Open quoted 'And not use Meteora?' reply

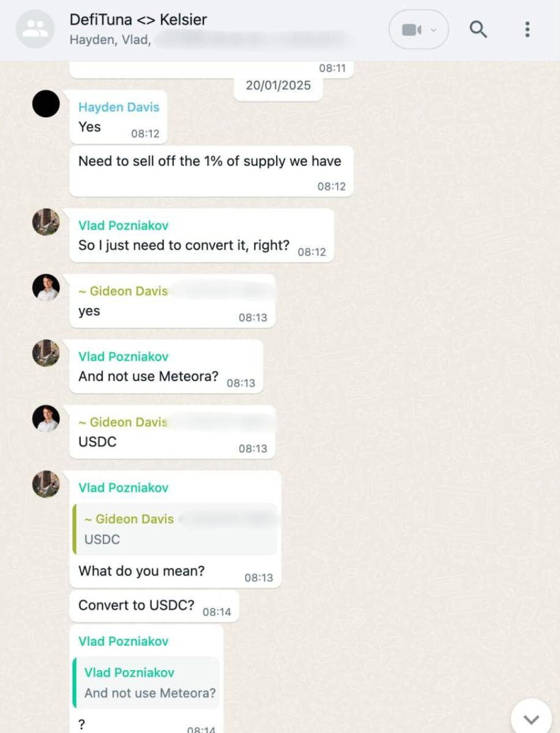coord(146,682)
